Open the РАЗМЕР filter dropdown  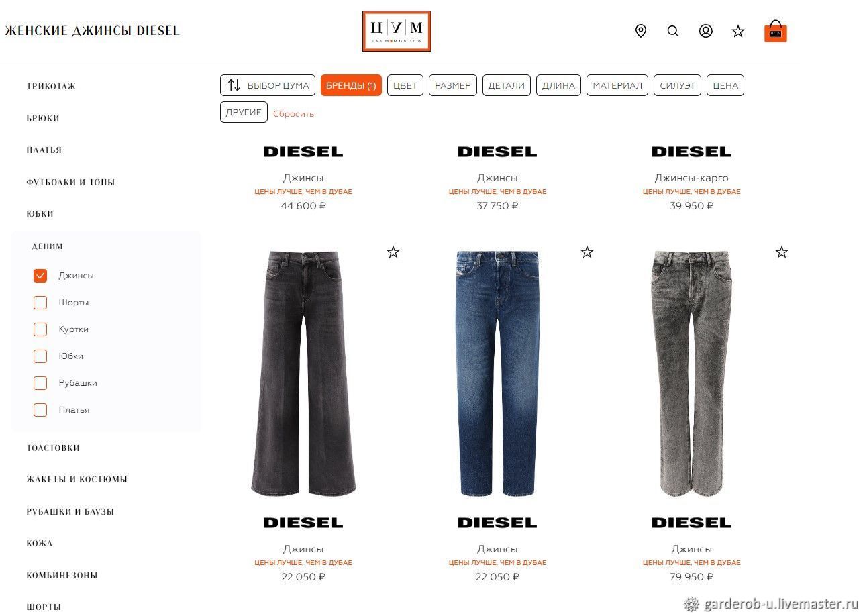pos(453,85)
